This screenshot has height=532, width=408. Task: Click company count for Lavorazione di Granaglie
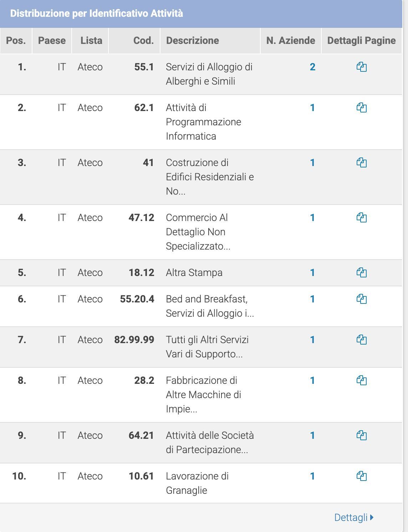(312, 476)
